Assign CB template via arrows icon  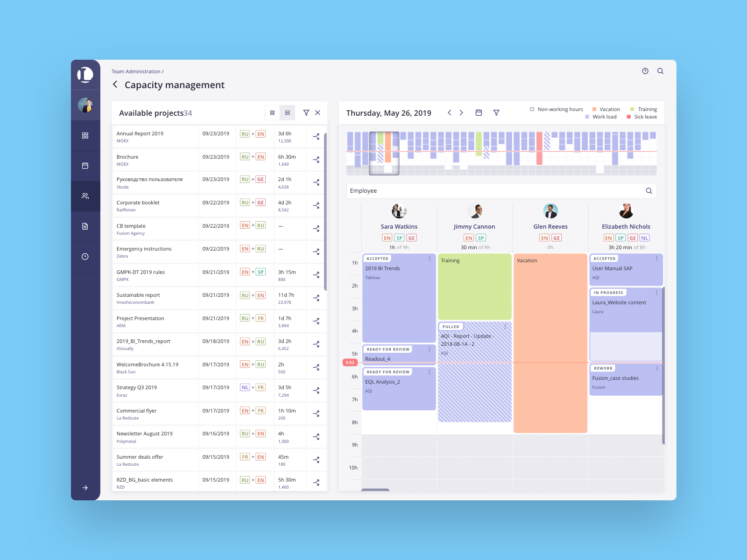(x=316, y=229)
